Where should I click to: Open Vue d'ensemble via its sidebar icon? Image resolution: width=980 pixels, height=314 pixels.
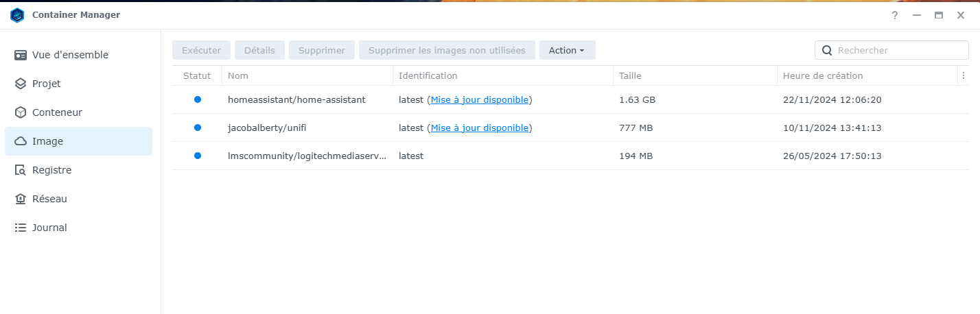pyautogui.click(x=21, y=55)
